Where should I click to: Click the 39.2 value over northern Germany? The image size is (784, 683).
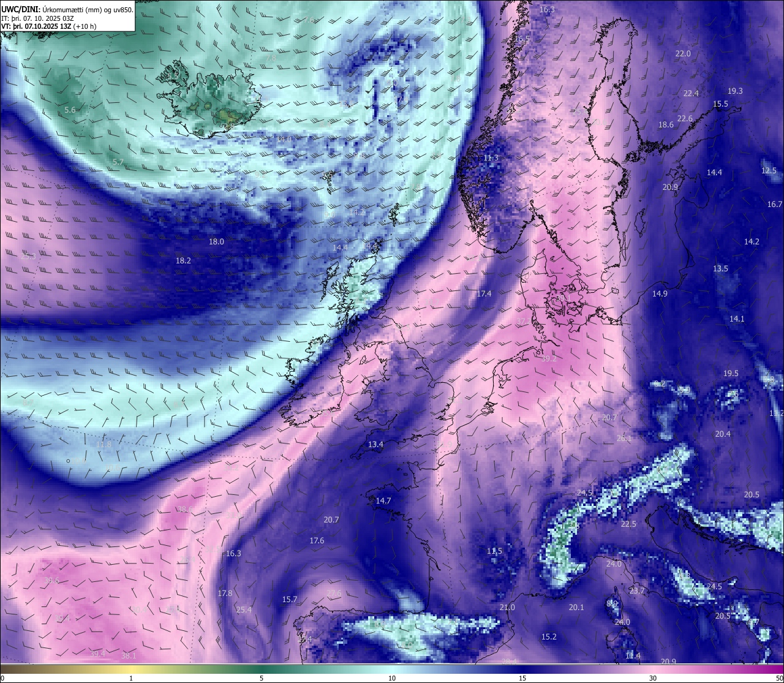pos(549,359)
